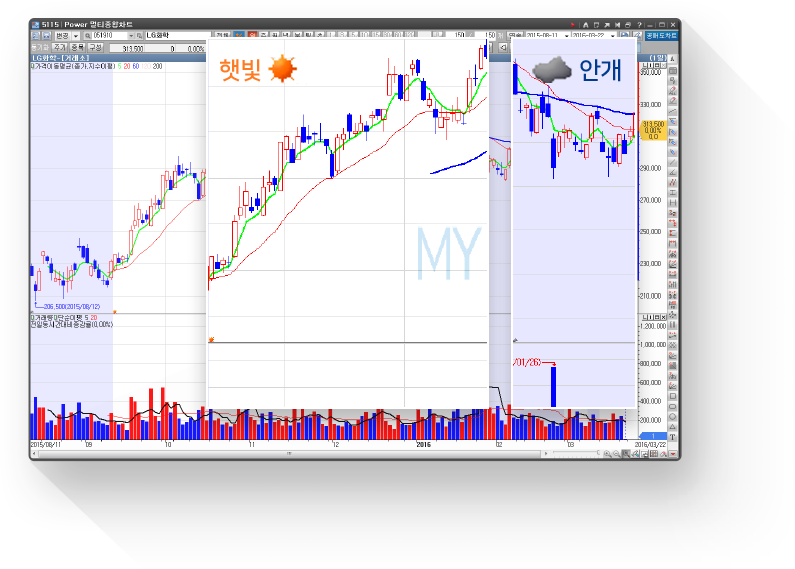Image resolution: width=795 pixels, height=569 pixels.
Task: Click the 주가 button
Action: (60, 47)
